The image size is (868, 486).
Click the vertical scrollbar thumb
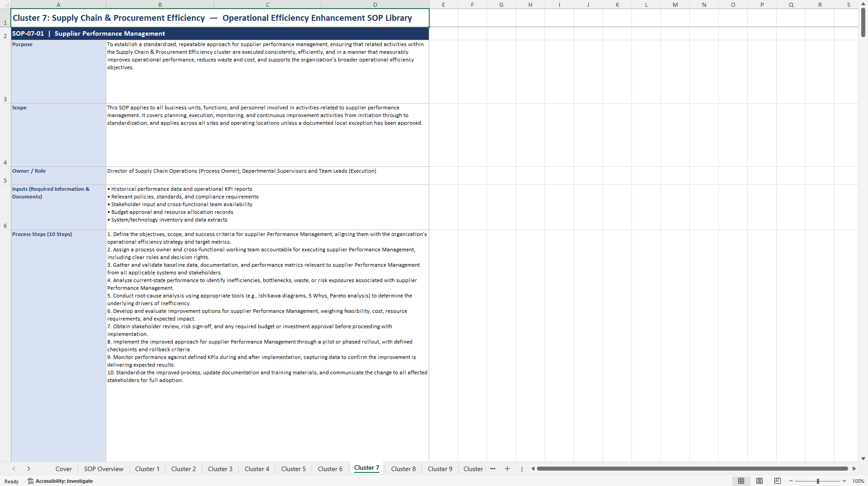863,23
